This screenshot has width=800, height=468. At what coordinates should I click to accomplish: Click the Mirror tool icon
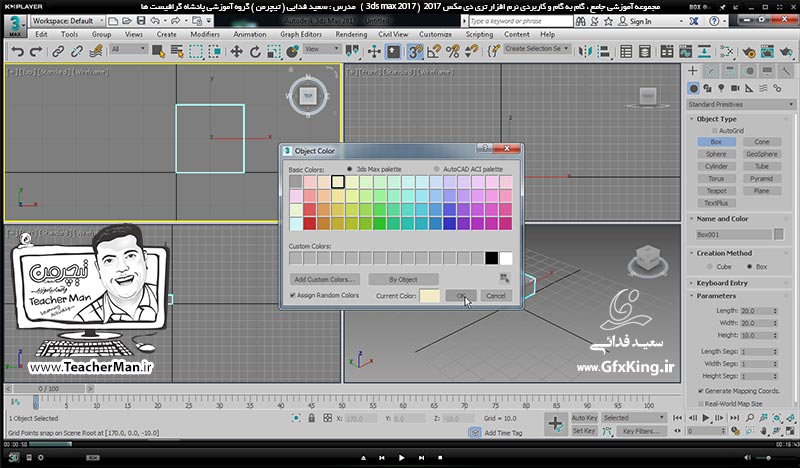pyautogui.click(x=585, y=52)
